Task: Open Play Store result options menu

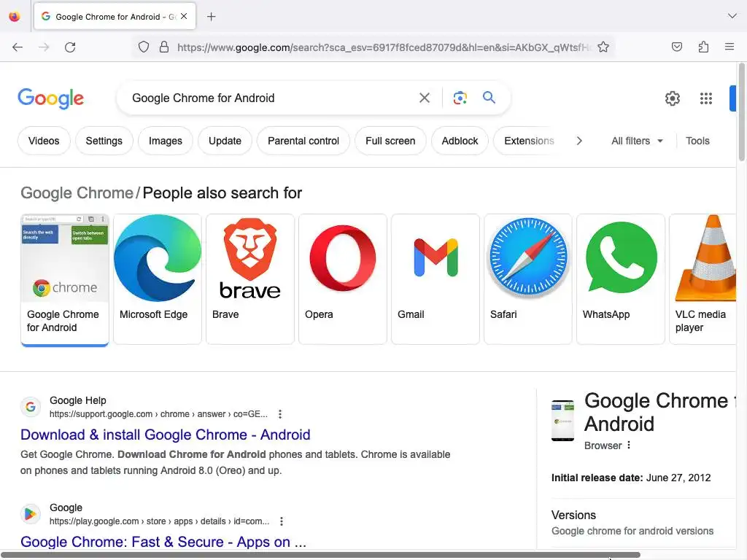Action: [x=282, y=521]
